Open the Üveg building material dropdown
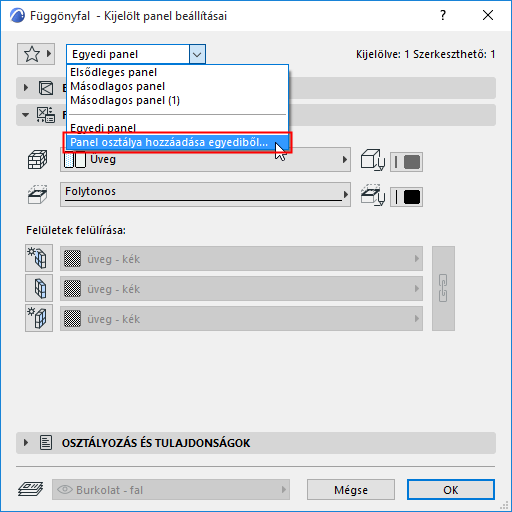512x512 pixels. (x=205, y=160)
